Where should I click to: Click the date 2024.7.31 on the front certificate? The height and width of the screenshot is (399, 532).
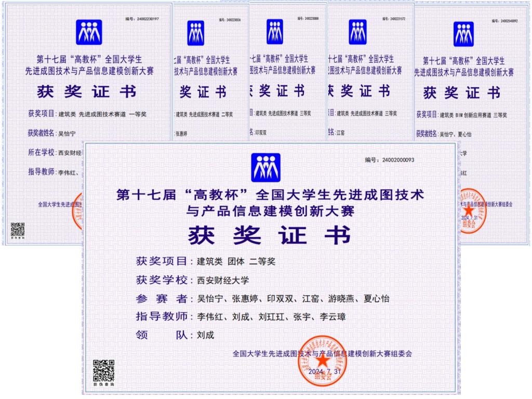324,371
